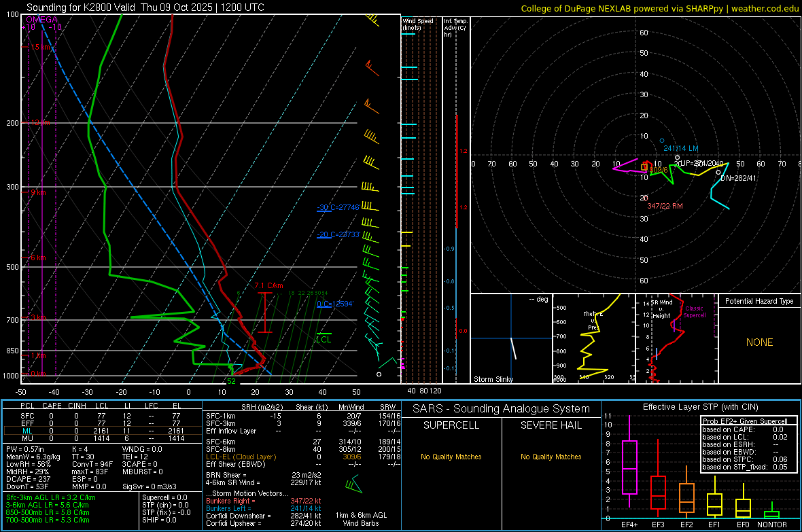Click the DN=282/41 Corfidi label on hodograph
Viewport: 802px width, 532px height.
point(738,178)
